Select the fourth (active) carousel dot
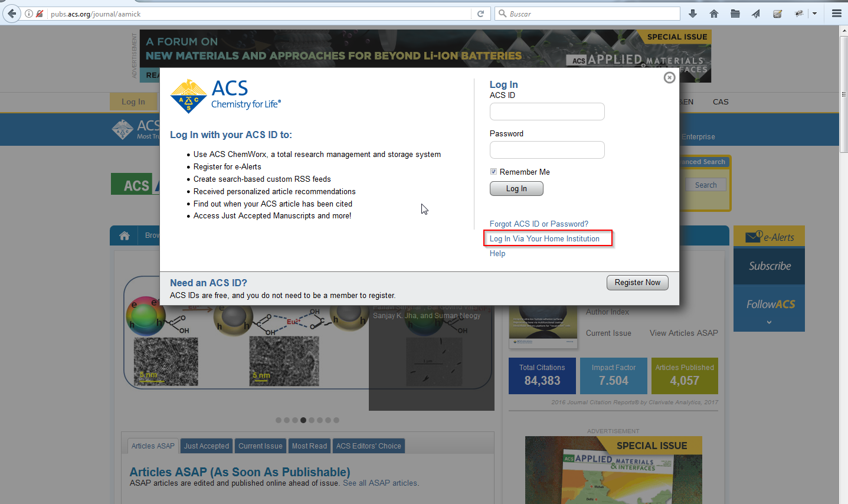 point(303,420)
